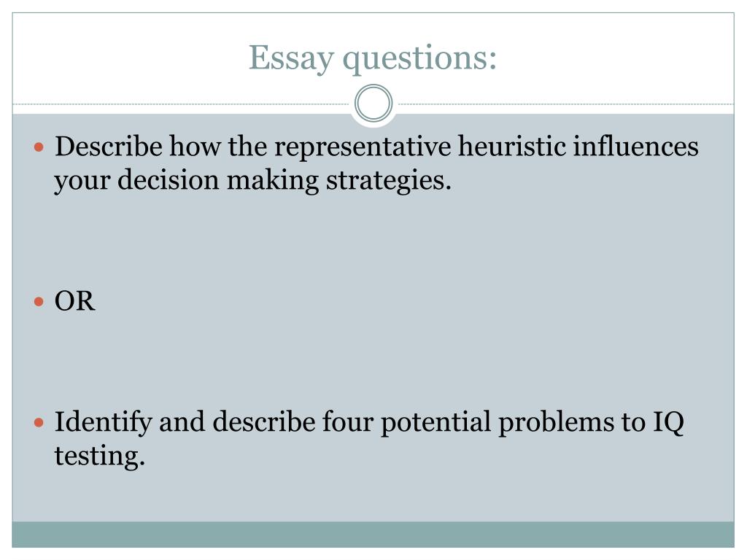Click the orange bullet before 'Identify and describe'
Image resolution: width=747 pixels, height=560 pixels.
(x=39, y=422)
